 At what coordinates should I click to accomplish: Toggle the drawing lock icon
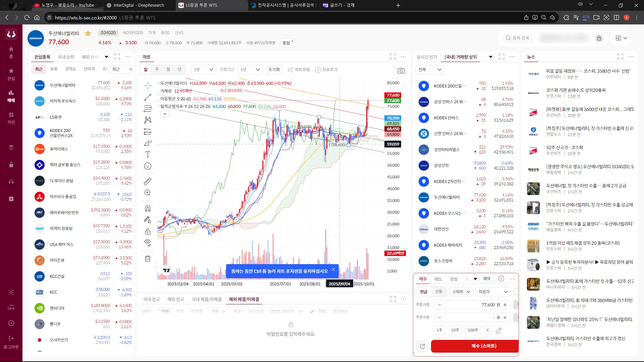[148, 232]
